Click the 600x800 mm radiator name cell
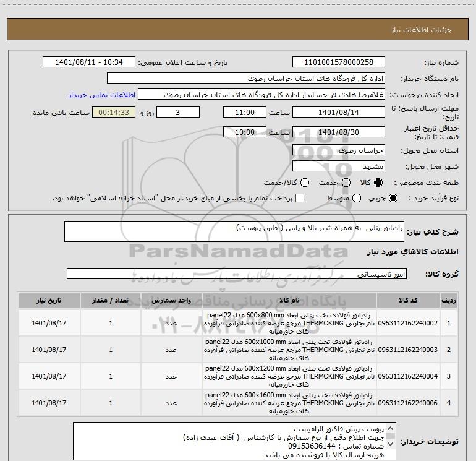 coord(289,323)
